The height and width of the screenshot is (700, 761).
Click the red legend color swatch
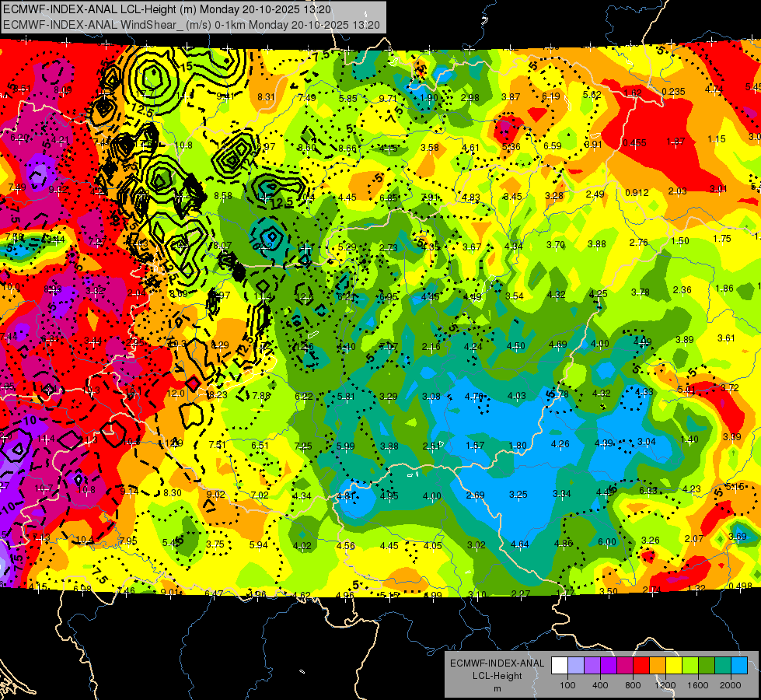pos(641,666)
